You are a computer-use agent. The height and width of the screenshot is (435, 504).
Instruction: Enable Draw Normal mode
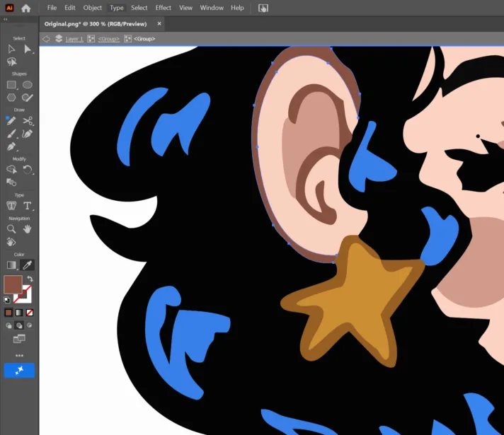[8, 325]
